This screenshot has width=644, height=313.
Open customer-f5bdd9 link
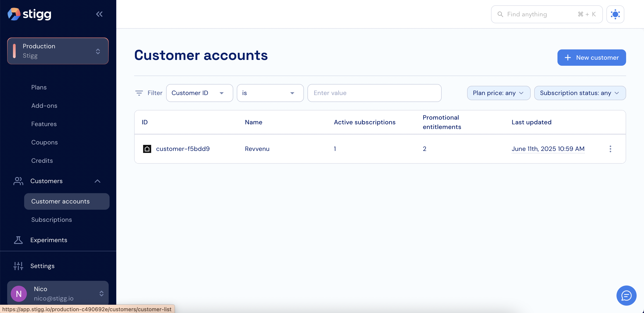183,149
